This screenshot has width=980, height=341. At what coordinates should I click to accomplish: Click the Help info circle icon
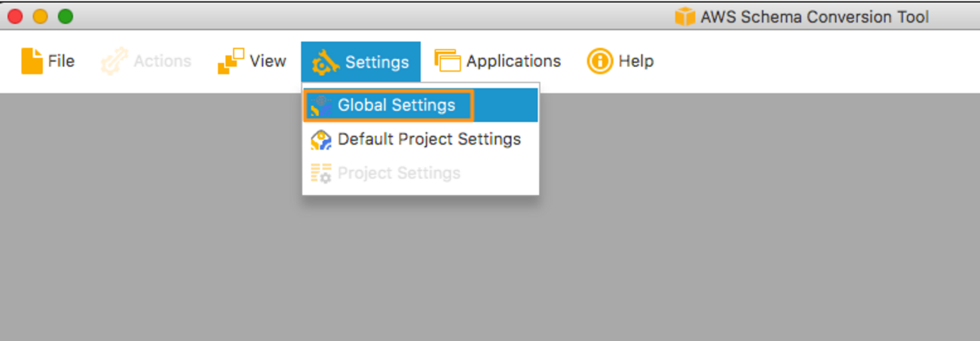[x=599, y=61]
